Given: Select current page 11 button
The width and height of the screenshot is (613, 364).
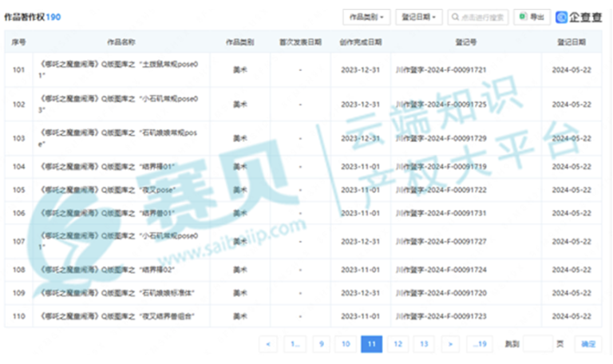Looking at the screenshot, I should coord(371,344).
